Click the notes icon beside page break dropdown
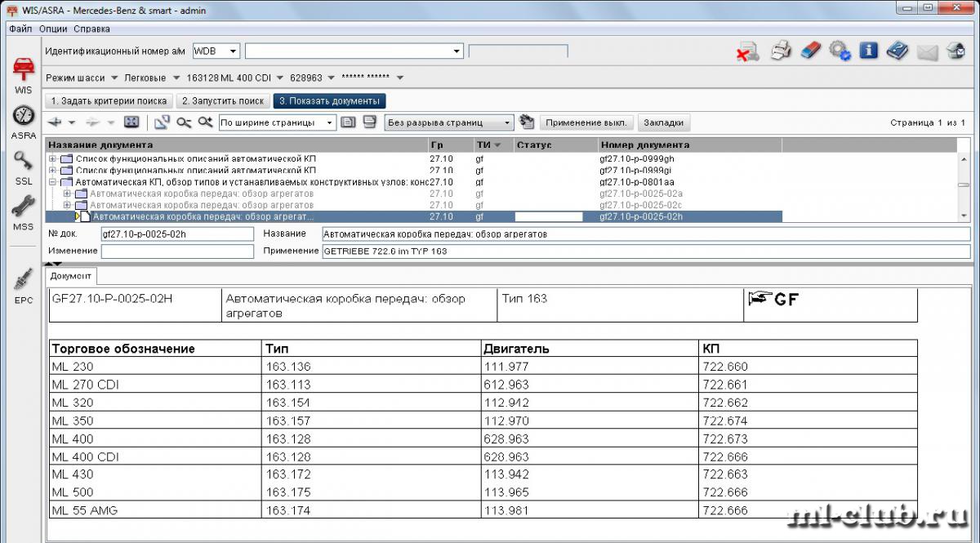 (x=527, y=122)
